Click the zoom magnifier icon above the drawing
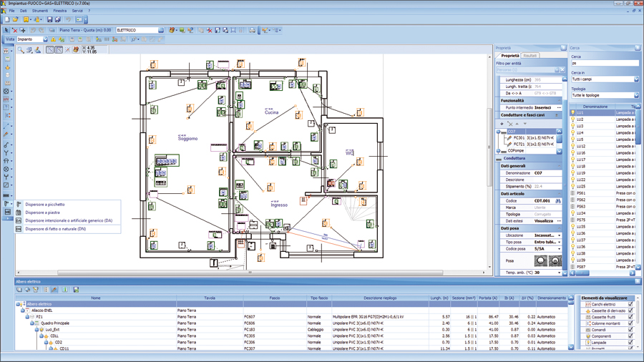The image size is (644, 362). coord(21,50)
